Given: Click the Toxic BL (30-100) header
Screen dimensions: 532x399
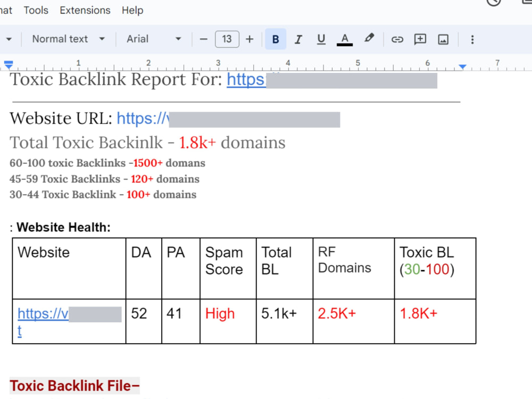Looking at the screenshot, I should click(x=435, y=268).
